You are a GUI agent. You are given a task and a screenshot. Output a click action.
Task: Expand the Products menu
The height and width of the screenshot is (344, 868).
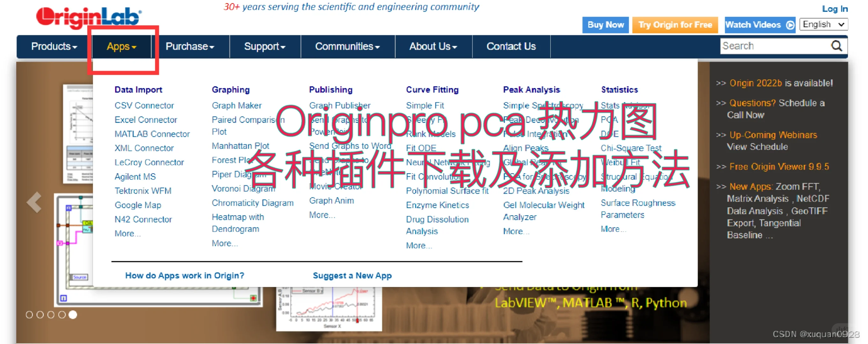(53, 47)
